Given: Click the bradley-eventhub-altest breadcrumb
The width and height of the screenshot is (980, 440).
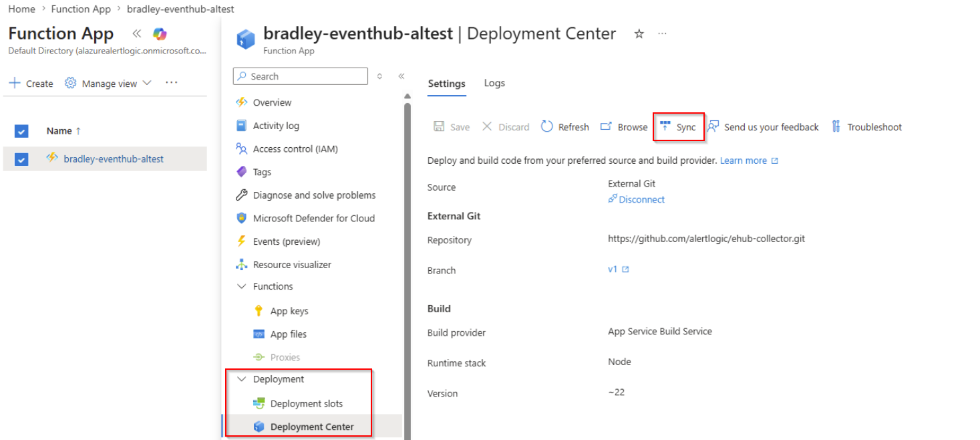Looking at the screenshot, I should tap(180, 9).
